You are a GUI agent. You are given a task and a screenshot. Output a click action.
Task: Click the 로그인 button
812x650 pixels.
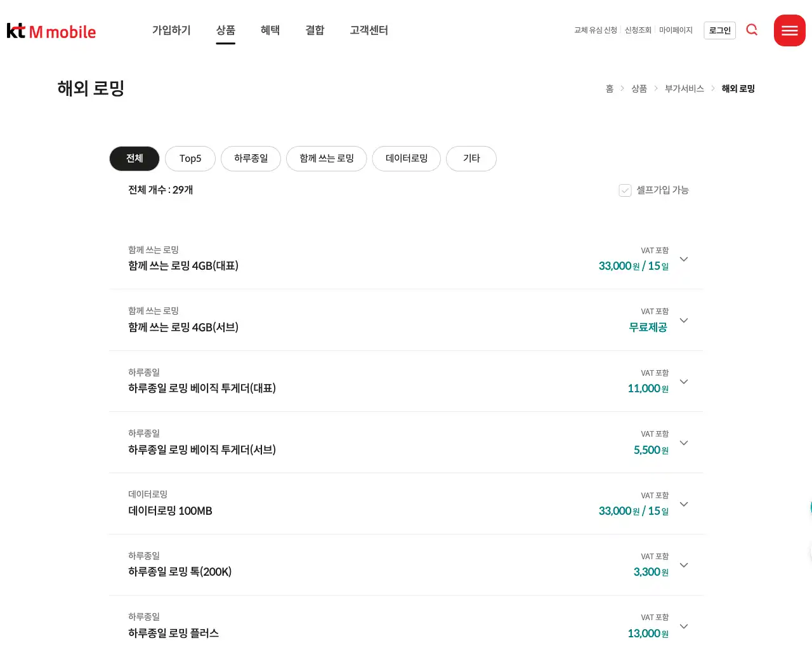719,30
